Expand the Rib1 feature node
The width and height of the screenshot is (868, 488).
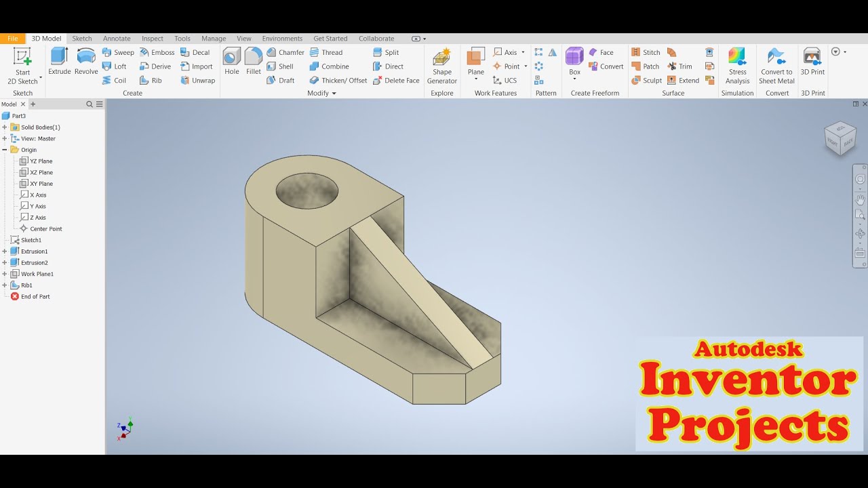5,285
